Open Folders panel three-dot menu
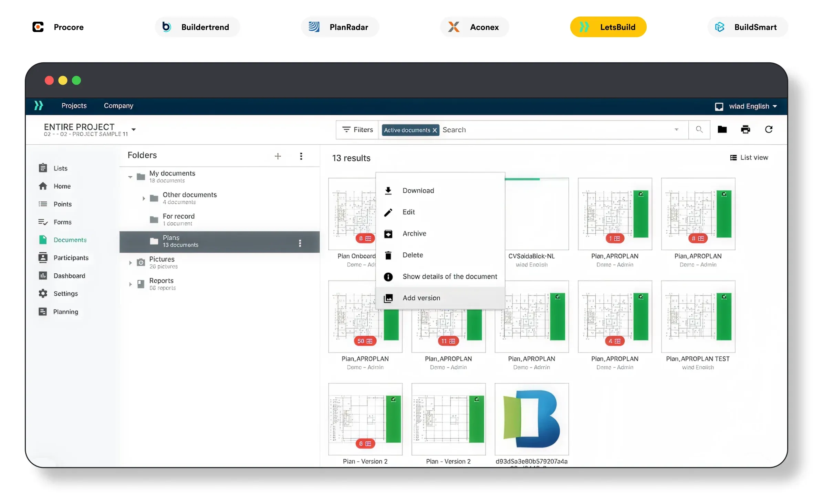 tap(301, 156)
